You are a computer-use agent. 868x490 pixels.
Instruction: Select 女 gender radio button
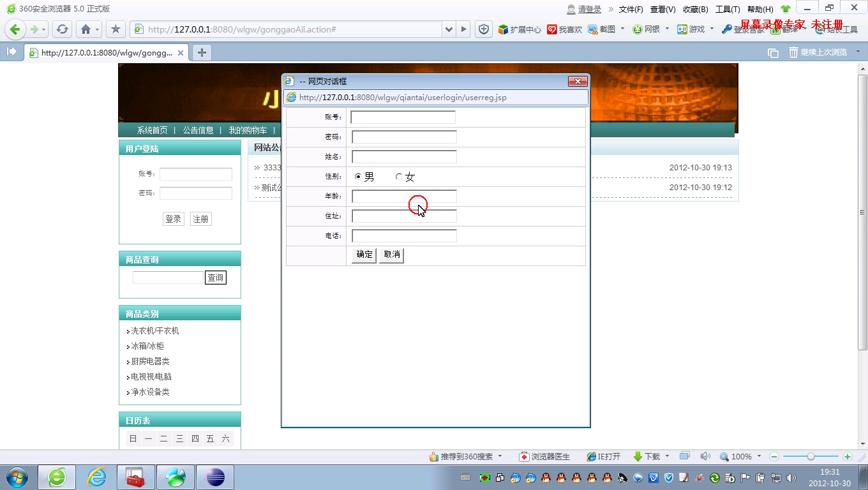tap(399, 177)
